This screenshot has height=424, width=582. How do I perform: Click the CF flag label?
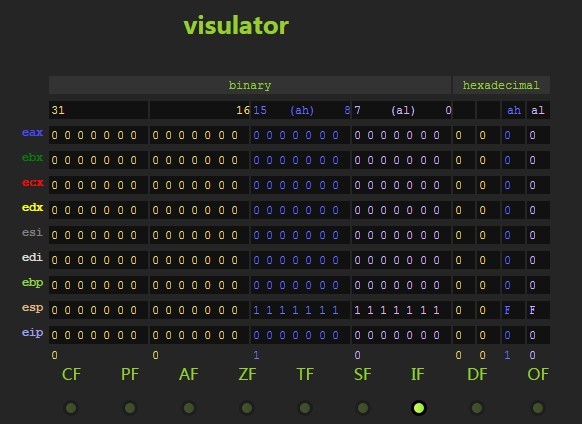(x=71, y=374)
